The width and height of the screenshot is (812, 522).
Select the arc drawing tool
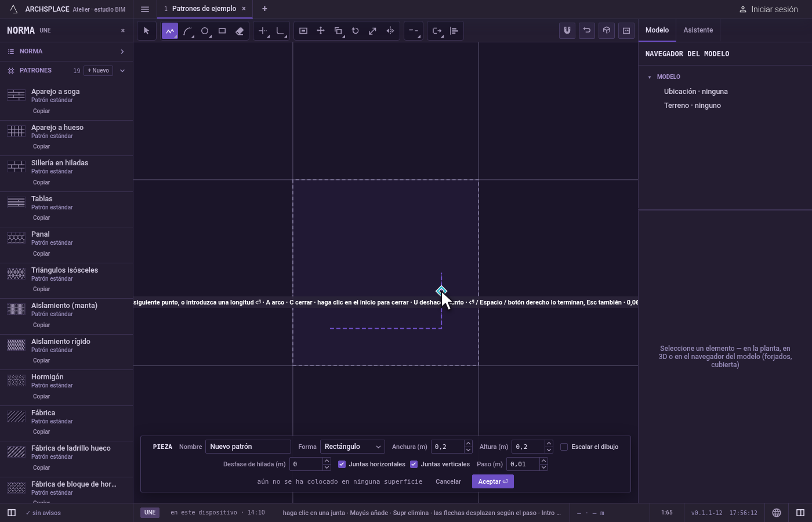click(x=187, y=31)
